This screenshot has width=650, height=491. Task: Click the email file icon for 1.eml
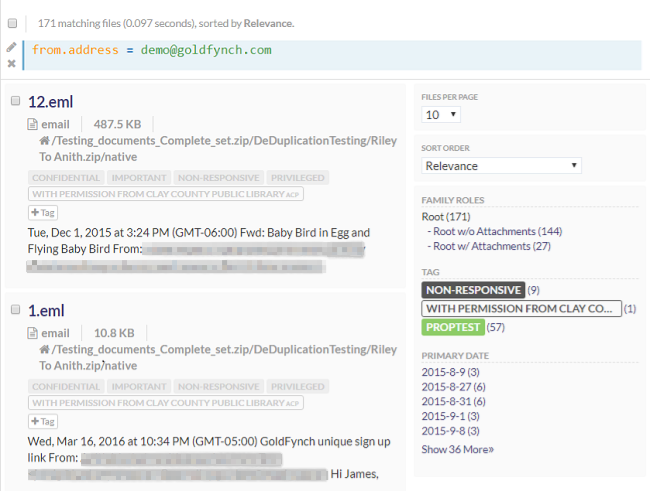33,333
